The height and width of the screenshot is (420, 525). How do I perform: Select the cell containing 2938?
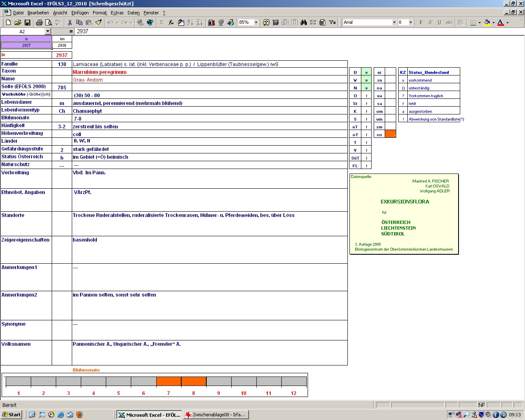[x=62, y=46]
